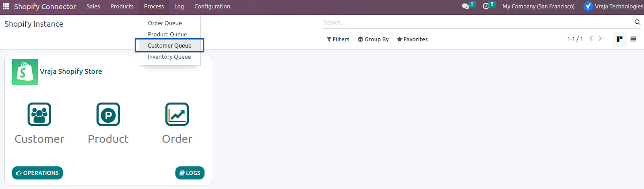This screenshot has height=189, width=644.
Task: Select Product Queue from menu
Action: (170, 34)
